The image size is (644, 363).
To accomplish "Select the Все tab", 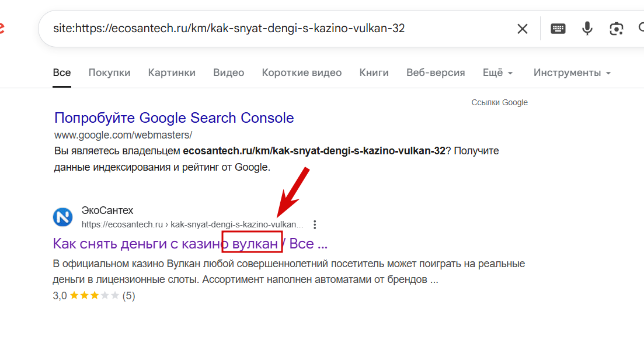I will point(62,72).
